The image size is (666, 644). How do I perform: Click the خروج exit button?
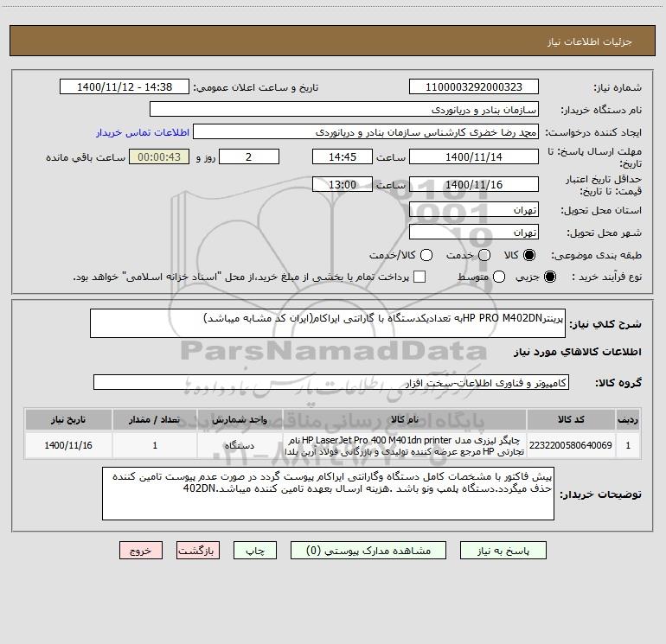pos(141,551)
